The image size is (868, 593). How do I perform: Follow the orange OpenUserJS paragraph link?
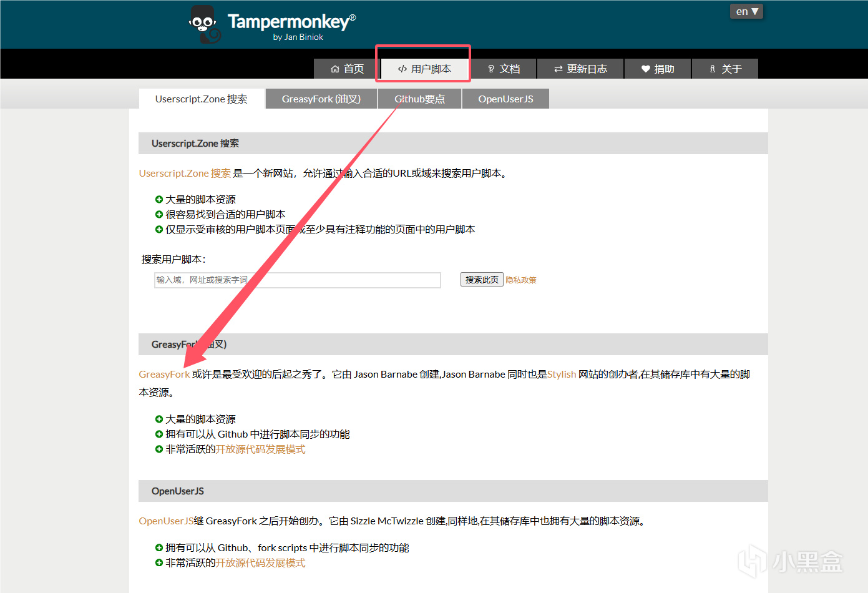click(166, 521)
